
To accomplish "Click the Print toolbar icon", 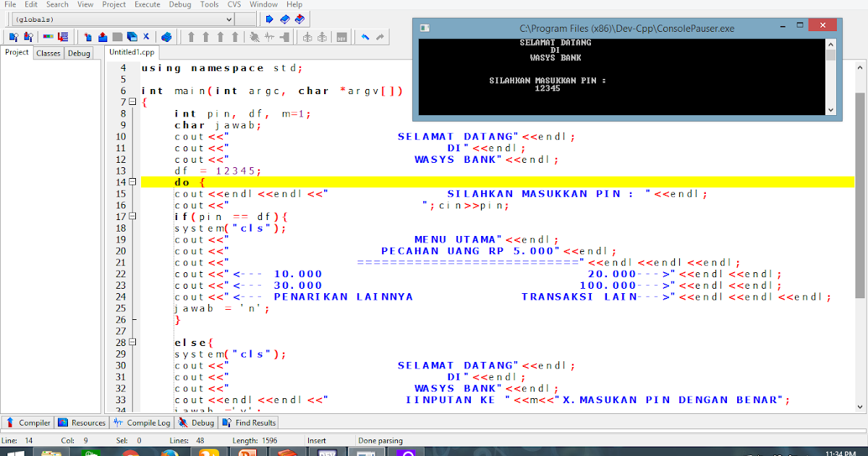I will (166, 36).
